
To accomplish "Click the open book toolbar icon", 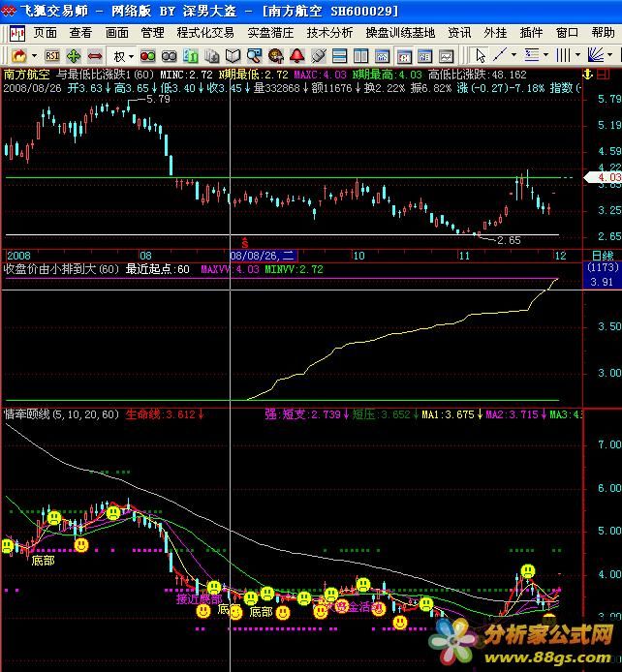I will pyautogui.click(x=233, y=56).
